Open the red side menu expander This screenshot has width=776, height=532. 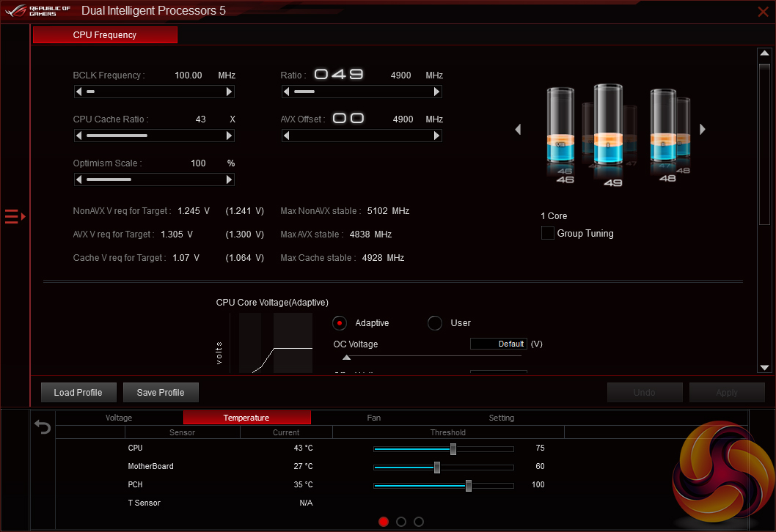point(15,217)
